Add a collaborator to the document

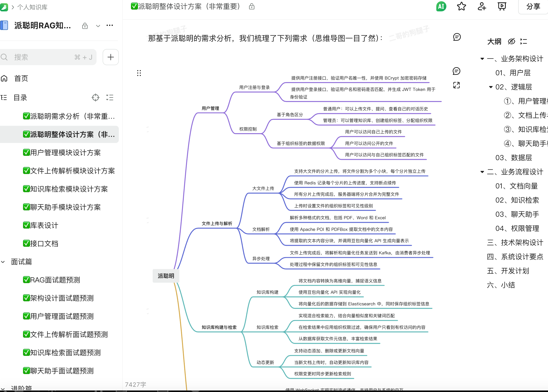point(482,6)
